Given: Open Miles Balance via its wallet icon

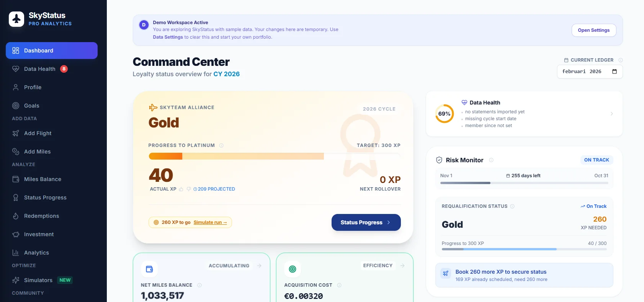Looking at the screenshot, I should (x=15, y=179).
